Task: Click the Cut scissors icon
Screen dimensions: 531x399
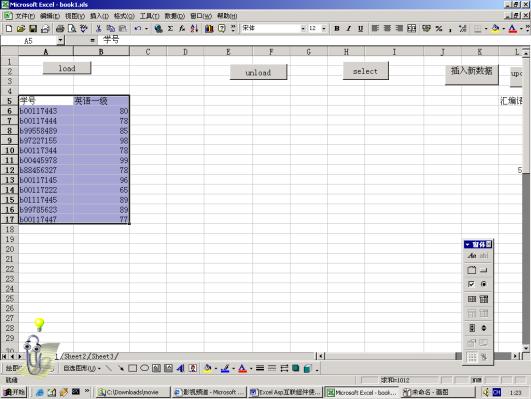Action: tap(98, 29)
